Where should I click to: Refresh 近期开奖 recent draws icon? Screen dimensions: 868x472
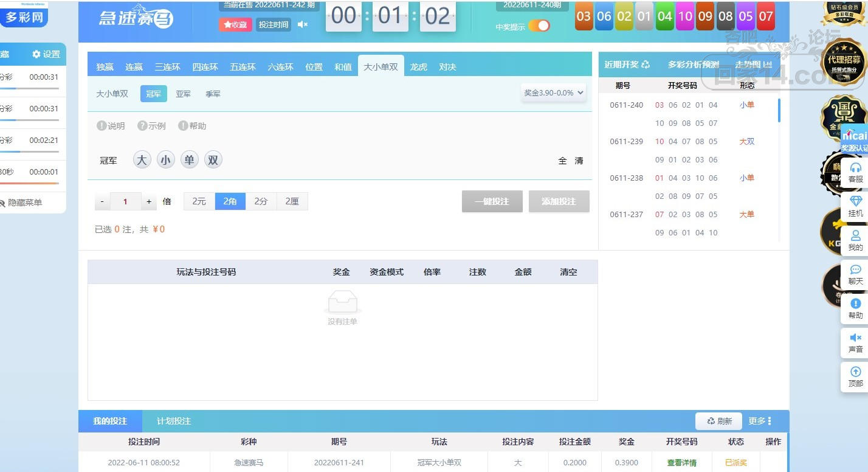(646, 64)
